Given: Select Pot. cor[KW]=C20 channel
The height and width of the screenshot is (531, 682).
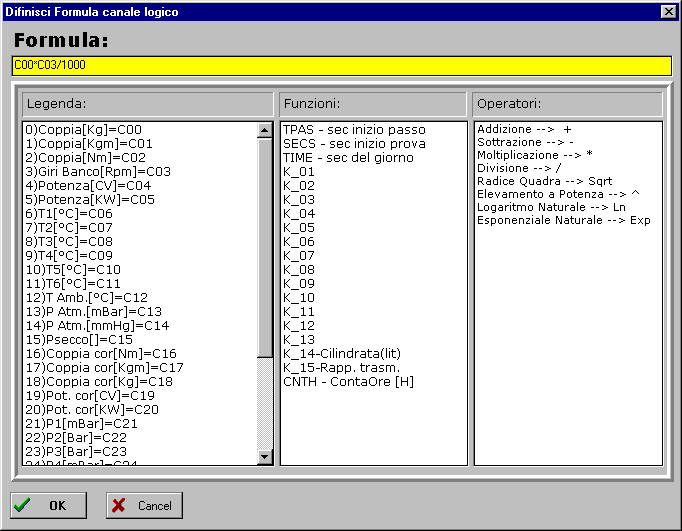Looking at the screenshot, I should pos(91,409).
